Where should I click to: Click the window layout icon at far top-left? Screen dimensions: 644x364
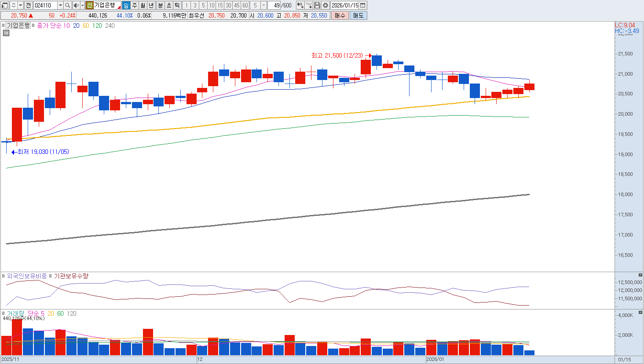pyautogui.click(x=5, y=5)
